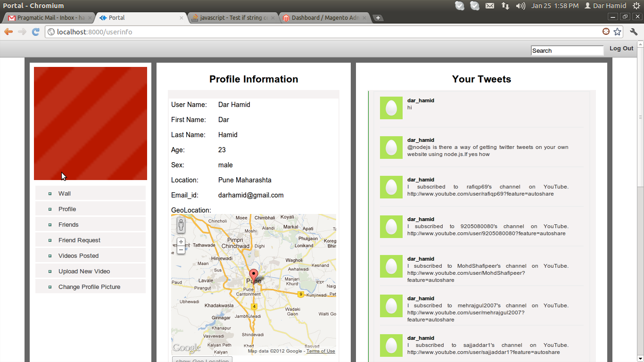Open the network indicator in the top panel
This screenshot has height=362, width=644.
pyautogui.click(x=505, y=6)
